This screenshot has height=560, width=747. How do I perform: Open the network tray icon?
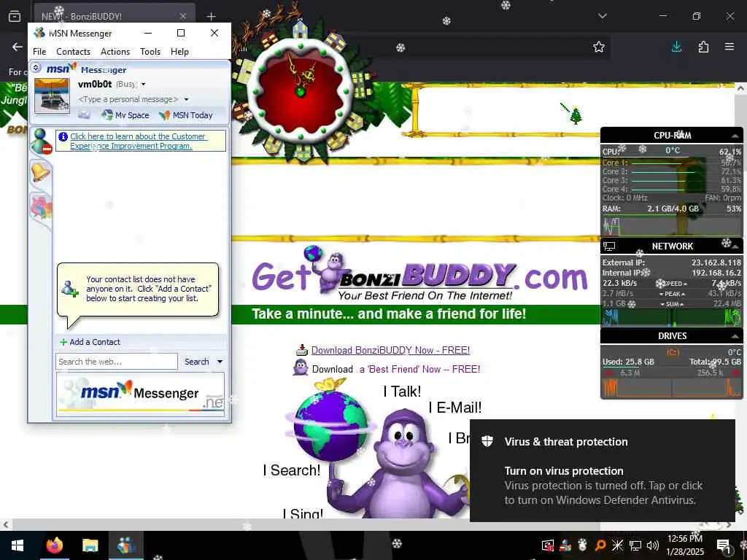[635, 545]
